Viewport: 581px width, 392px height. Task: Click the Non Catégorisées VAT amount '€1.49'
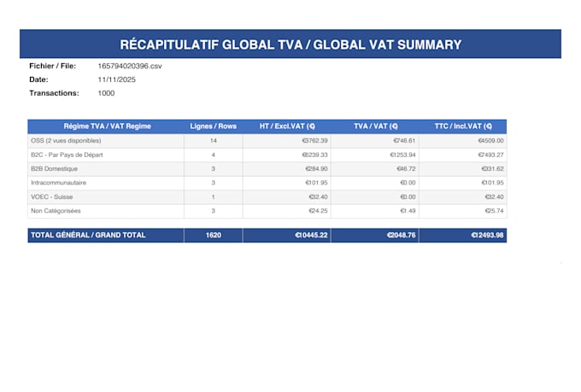(x=408, y=211)
